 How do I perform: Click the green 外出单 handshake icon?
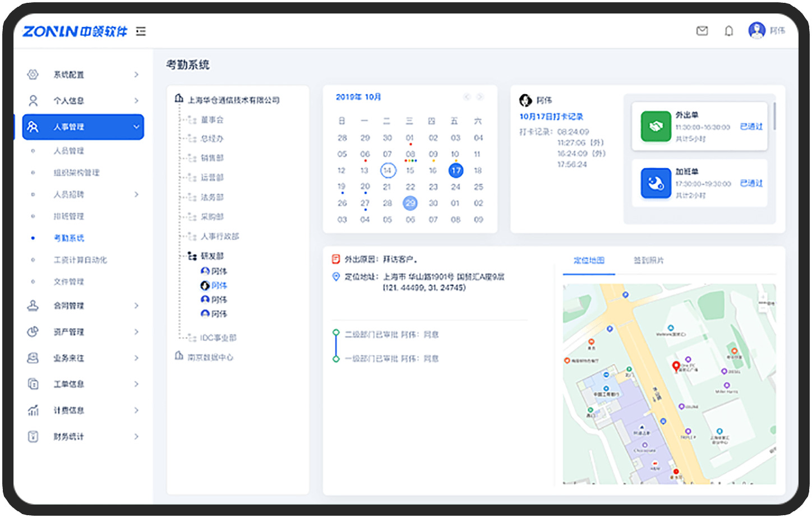pyautogui.click(x=656, y=127)
